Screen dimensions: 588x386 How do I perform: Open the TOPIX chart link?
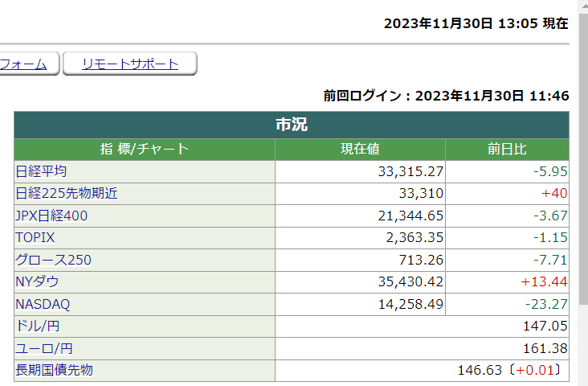[35, 238]
